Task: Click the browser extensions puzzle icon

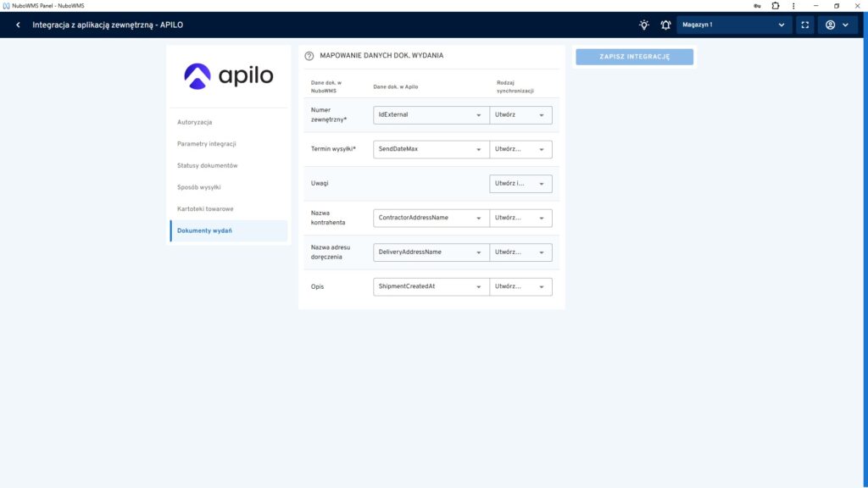Action: click(775, 5)
